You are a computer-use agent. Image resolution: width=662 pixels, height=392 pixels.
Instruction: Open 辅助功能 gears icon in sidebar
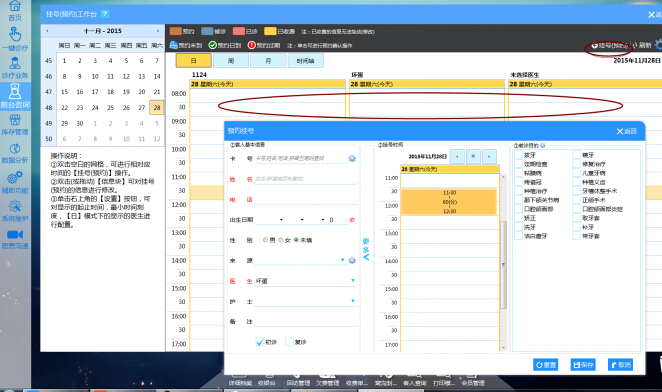[x=15, y=182]
